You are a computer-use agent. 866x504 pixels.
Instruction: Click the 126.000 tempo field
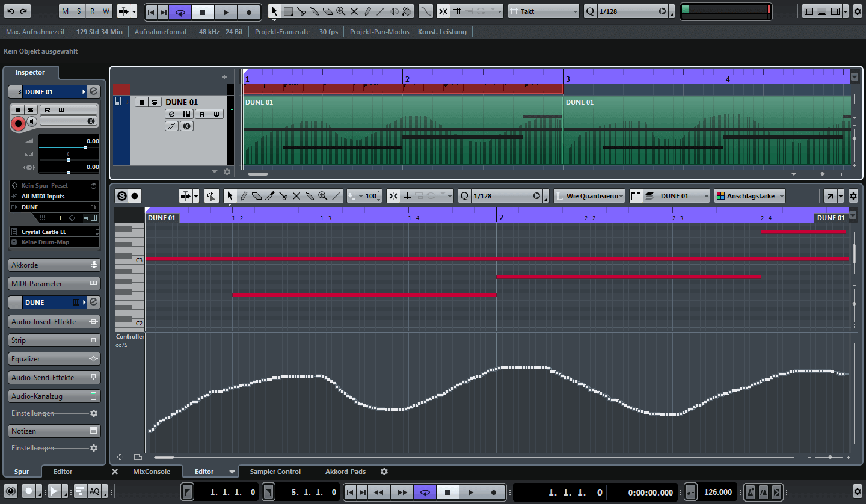(x=718, y=492)
